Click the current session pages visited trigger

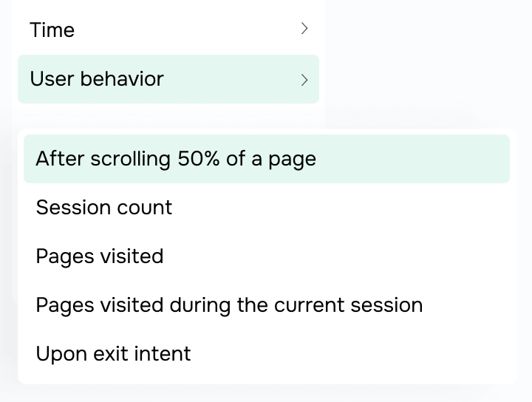[267, 305]
